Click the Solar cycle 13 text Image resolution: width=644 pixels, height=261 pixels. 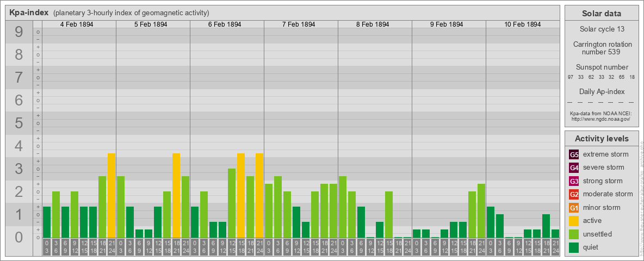point(602,29)
